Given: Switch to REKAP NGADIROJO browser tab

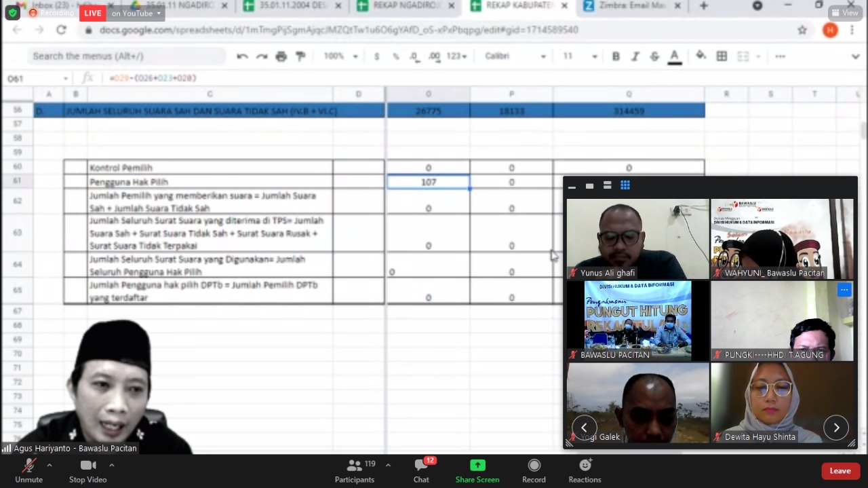Looking at the screenshot, I should pyautogui.click(x=407, y=6).
